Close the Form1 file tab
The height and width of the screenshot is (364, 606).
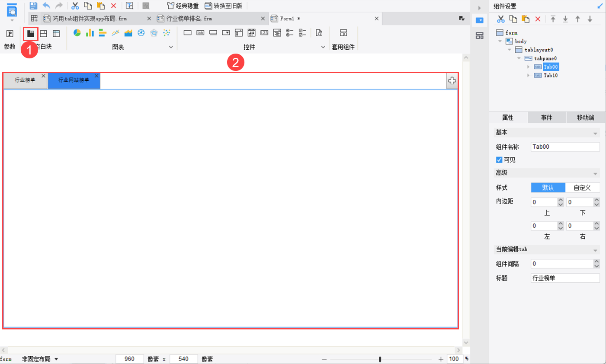pos(377,19)
